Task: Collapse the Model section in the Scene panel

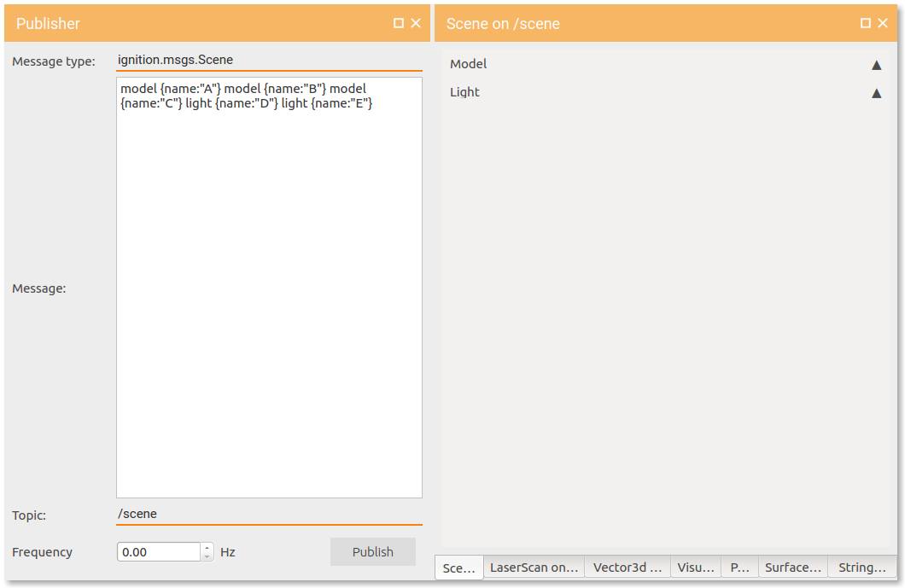Action: click(876, 63)
